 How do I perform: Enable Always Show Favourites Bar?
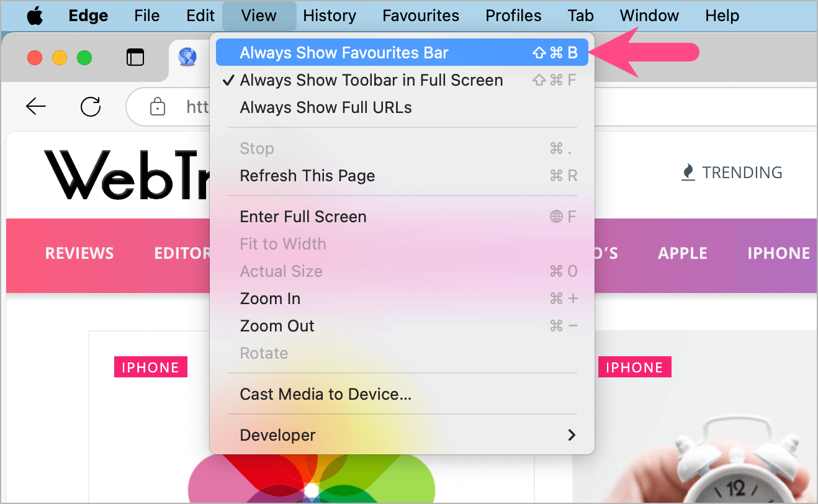pyautogui.click(x=344, y=52)
